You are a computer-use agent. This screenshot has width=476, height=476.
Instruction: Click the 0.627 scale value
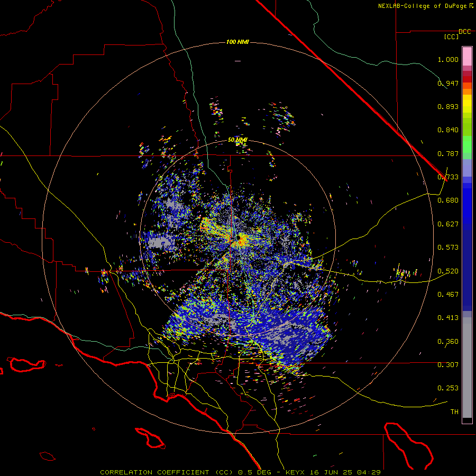[448, 224]
